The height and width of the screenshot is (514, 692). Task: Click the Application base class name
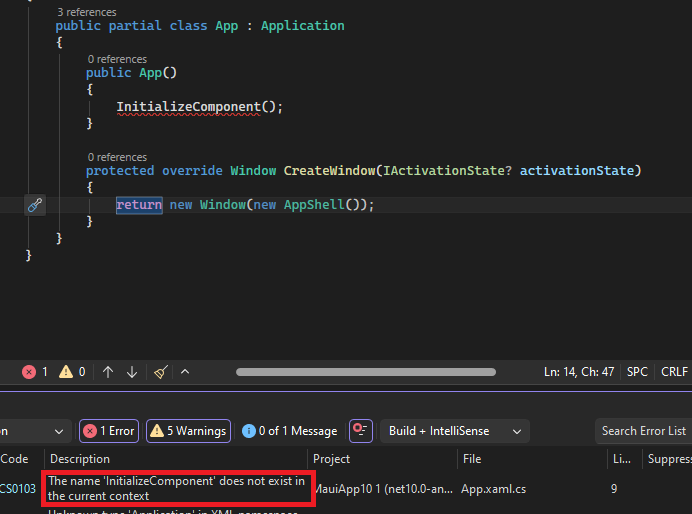[303, 26]
